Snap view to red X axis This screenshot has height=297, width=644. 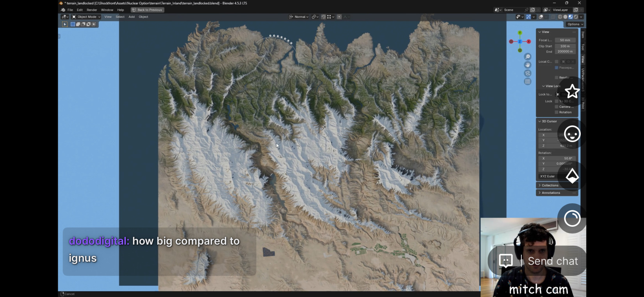pyautogui.click(x=529, y=41)
